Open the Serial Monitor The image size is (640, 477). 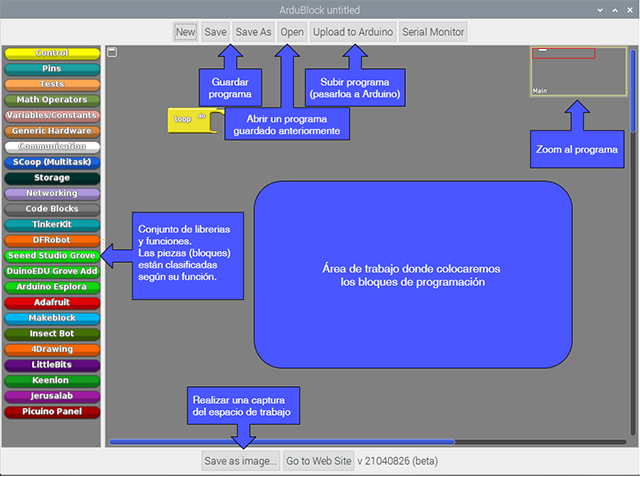click(432, 32)
